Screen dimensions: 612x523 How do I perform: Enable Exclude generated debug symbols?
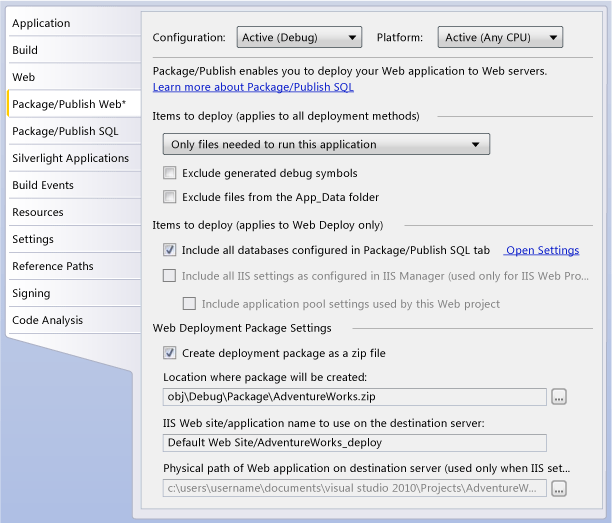pyautogui.click(x=169, y=173)
